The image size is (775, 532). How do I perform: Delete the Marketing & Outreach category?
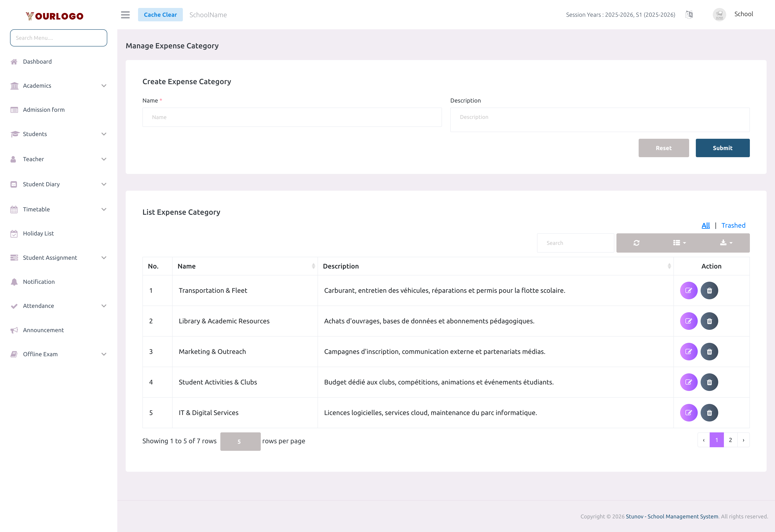pos(710,351)
